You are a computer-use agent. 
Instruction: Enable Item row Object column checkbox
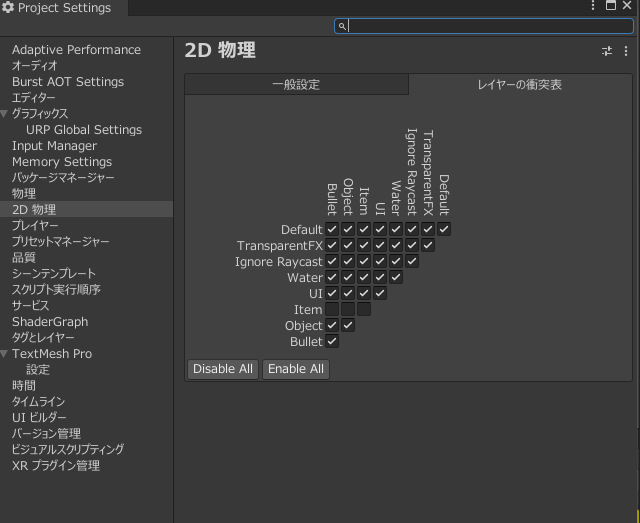pyautogui.click(x=348, y=309)
